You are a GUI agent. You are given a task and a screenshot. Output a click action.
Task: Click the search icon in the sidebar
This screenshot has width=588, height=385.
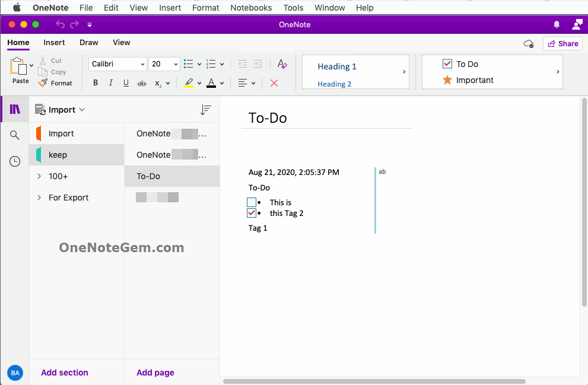tap(14, 135)
